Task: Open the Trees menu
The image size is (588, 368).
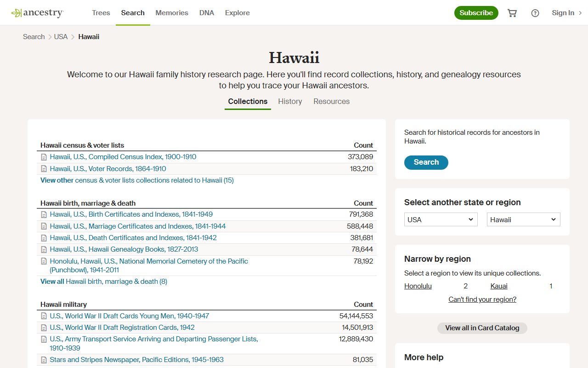Action: coord(101,13)
